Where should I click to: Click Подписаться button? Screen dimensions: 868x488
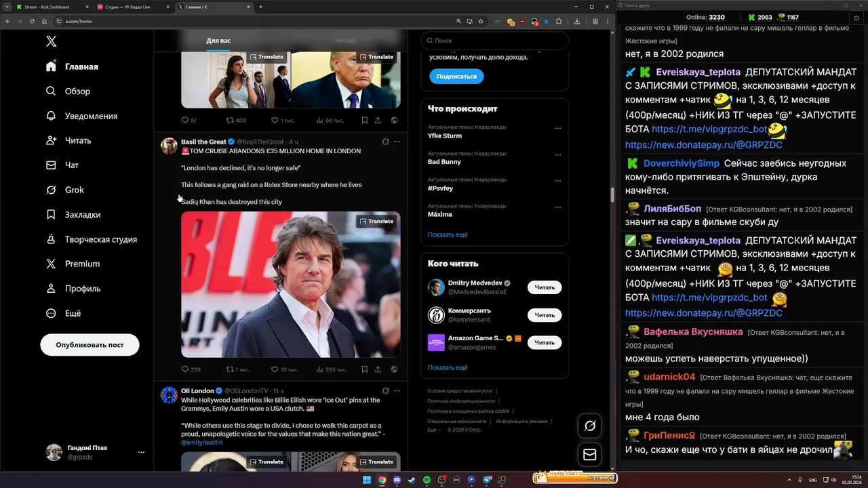[x=456, y=77]
